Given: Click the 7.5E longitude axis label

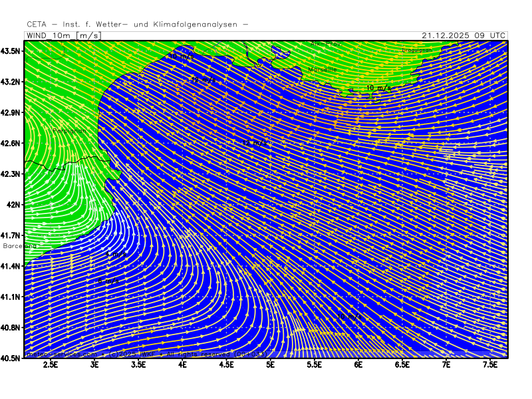Looking at the screenshot, I should 490,364.
